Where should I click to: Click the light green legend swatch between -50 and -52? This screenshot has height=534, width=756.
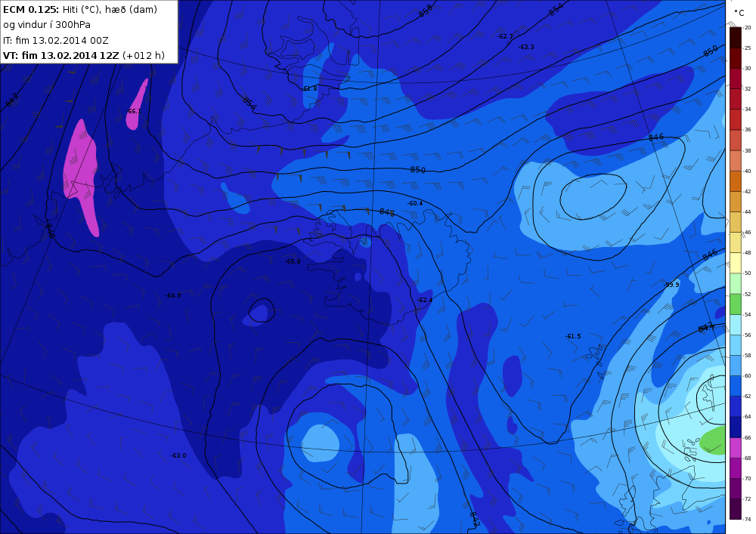tap(736, 283)
